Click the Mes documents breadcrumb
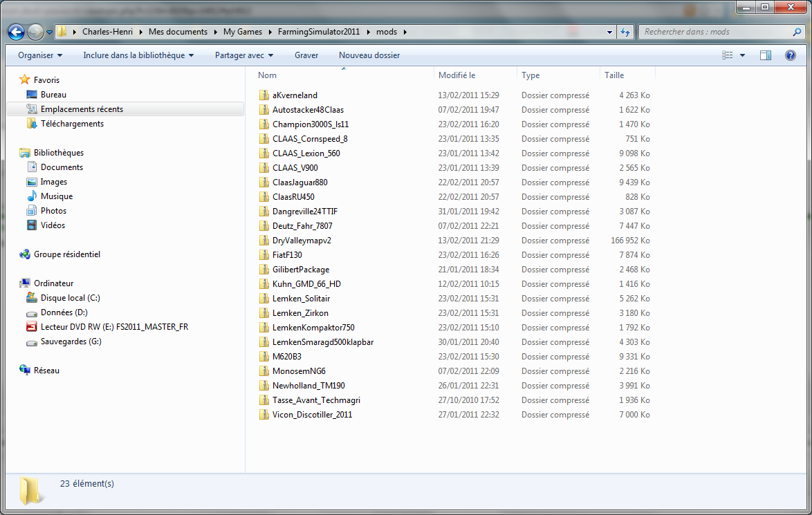This screenshot has height=515, width=812. pyautogui.click(x=178, y=32)
